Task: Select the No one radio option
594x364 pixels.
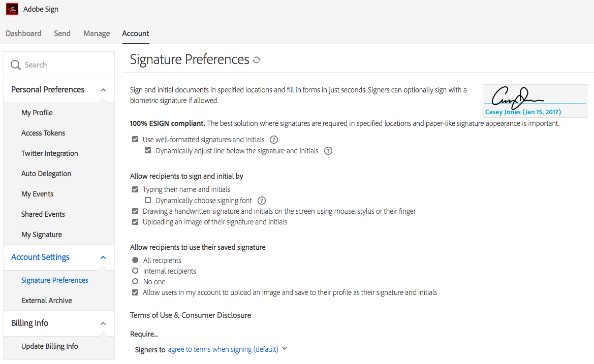Action: point(135,282)
